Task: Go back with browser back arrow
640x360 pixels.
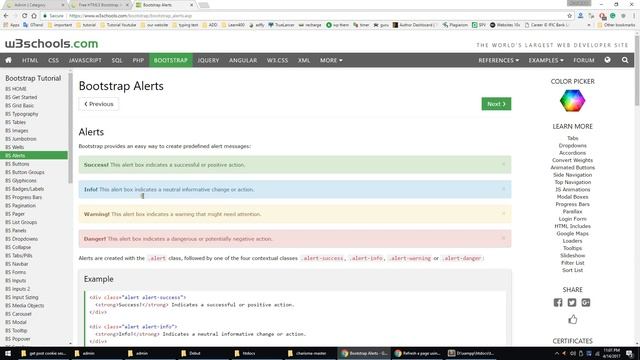Action: click(x=6, y=16)
